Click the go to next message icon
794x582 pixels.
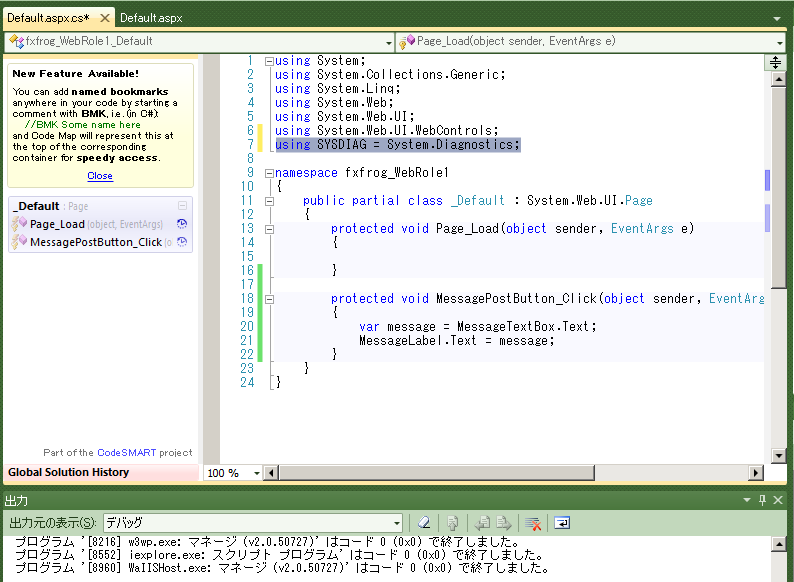pyautogui.click(x=506, y=523)
